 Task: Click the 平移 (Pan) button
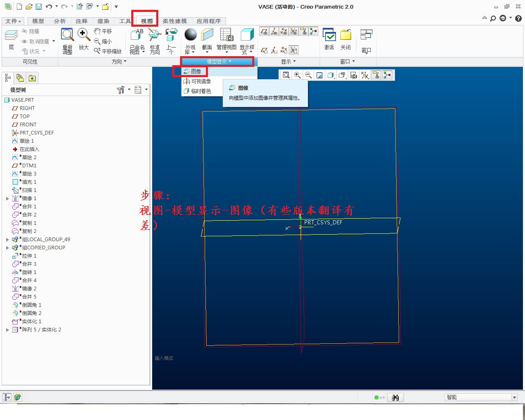[103, 31]
